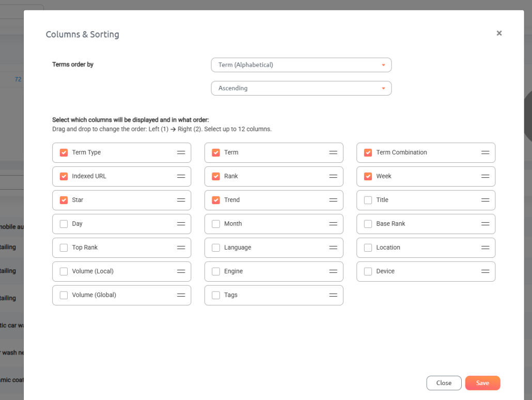Click the Indexed URL drag handle icon

pyautogui.click(x=181, y=176)
